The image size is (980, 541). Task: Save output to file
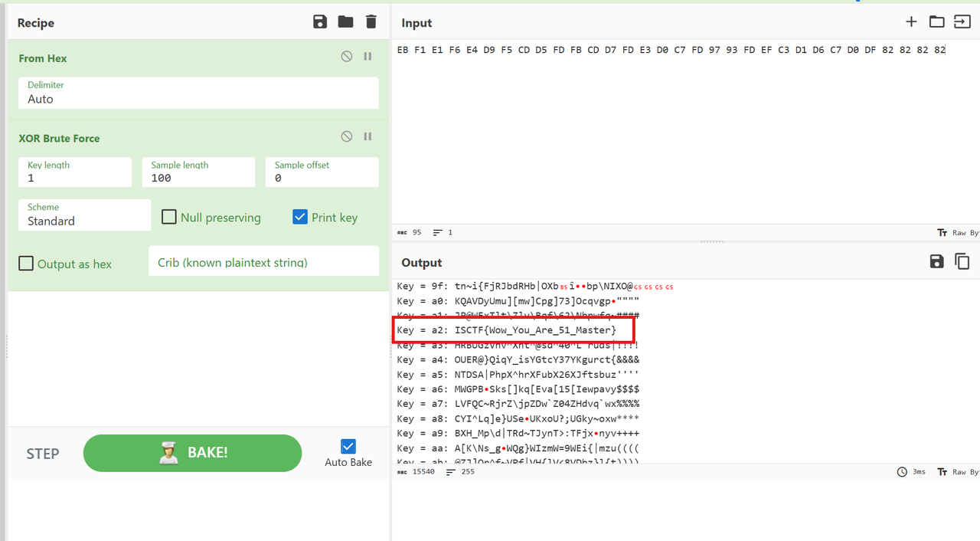tap(936, 262)
